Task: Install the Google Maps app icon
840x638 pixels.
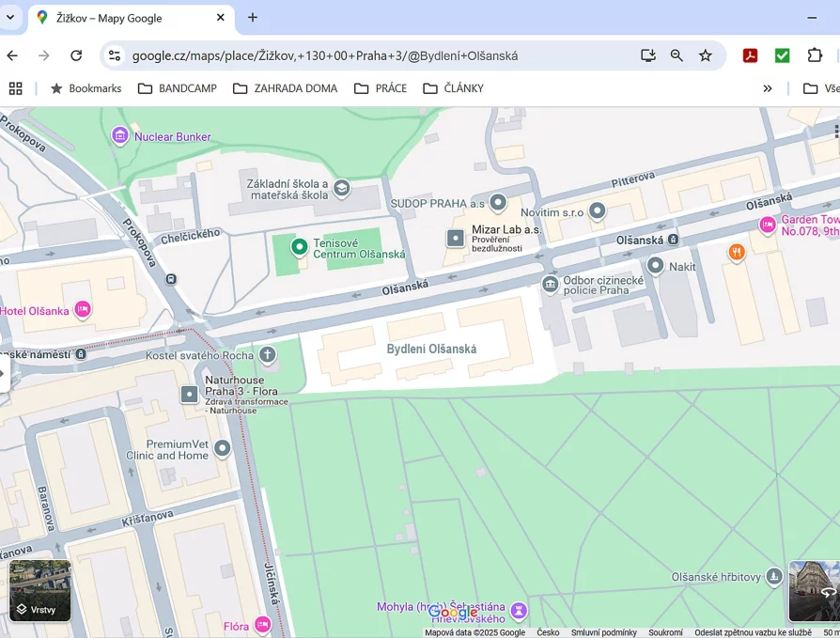Action: [x=648, y=55]
